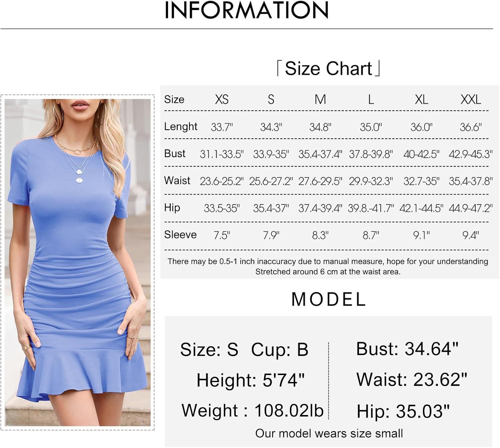
Task: Select the XL size column header
Action: [x=421, y=99]
